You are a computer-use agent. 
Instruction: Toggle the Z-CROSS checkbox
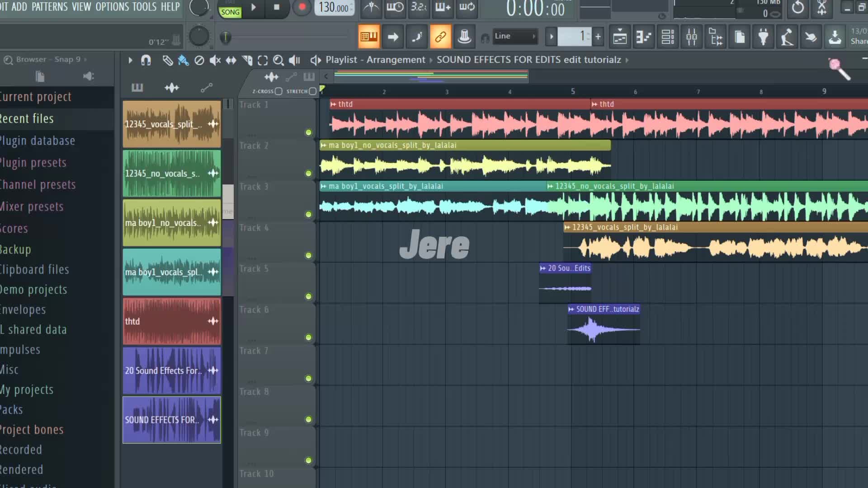[x=278, y=91]
